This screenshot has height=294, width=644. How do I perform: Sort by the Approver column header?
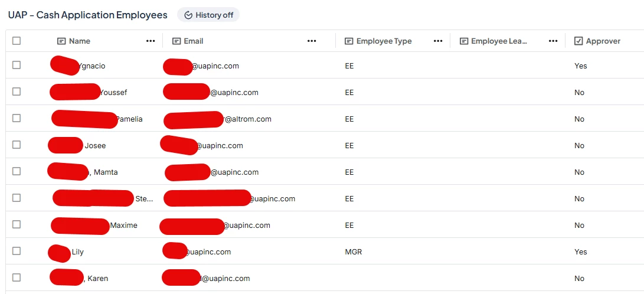[x=603, y=41]
